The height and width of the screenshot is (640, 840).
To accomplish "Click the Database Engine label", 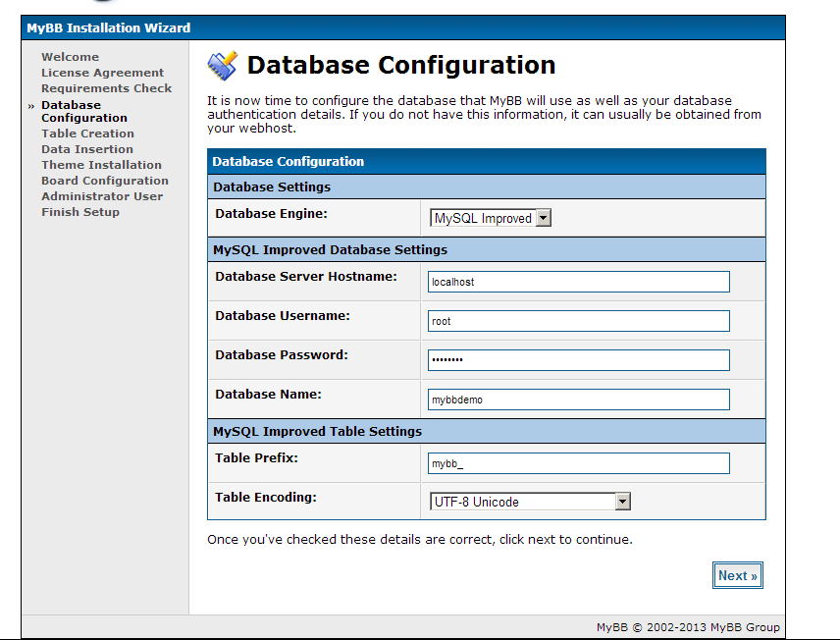I will 271,214.
